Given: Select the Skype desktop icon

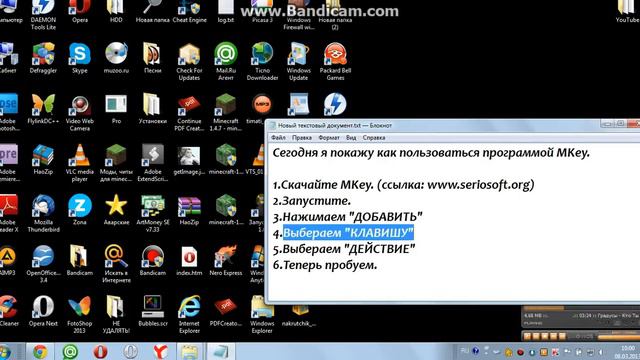Looking at the screenshot, I should point(80,58).
